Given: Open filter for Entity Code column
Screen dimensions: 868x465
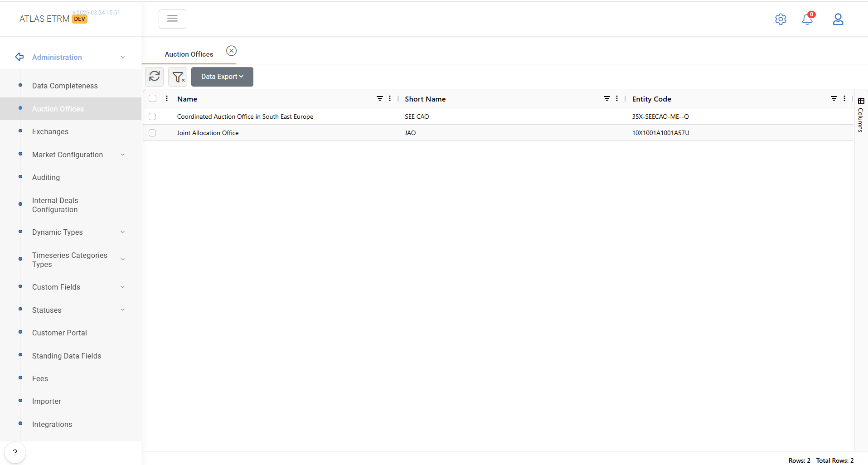Looking at the screenshot, I should (834, 98).
